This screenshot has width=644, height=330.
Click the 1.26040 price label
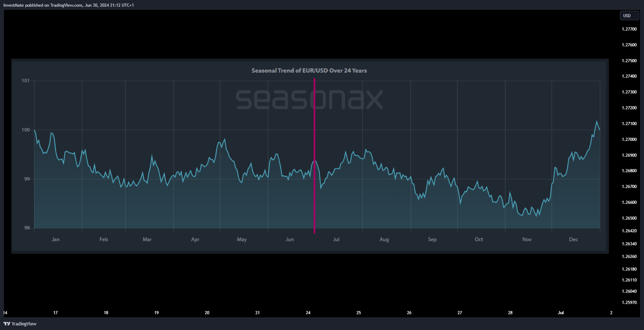[x=629, y=291]
